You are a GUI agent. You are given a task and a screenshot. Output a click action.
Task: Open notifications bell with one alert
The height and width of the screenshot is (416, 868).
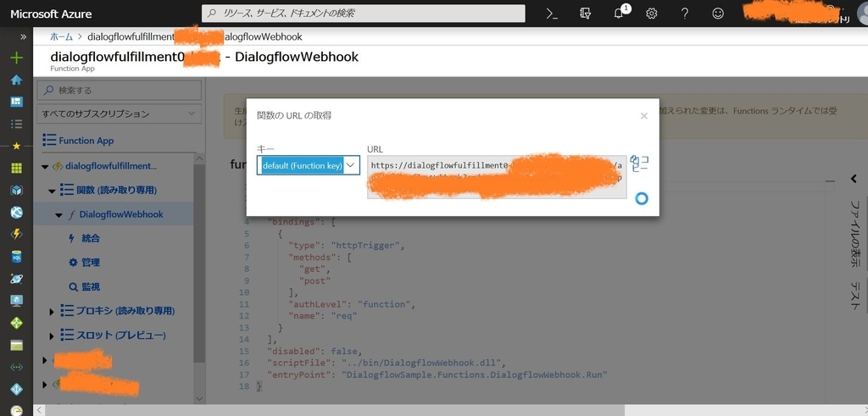[619, 14]
